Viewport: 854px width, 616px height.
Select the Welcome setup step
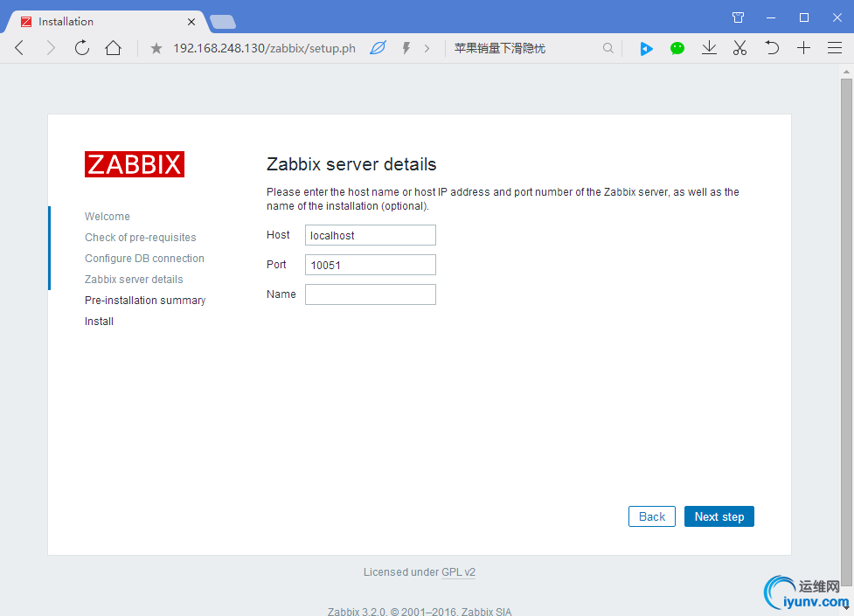[108, 216]
